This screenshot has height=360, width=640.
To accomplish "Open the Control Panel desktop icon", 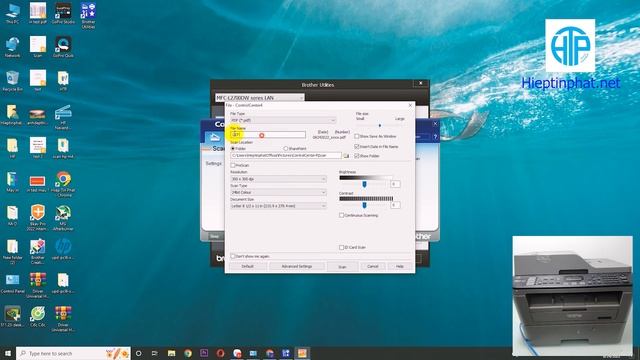I will 12,283.
